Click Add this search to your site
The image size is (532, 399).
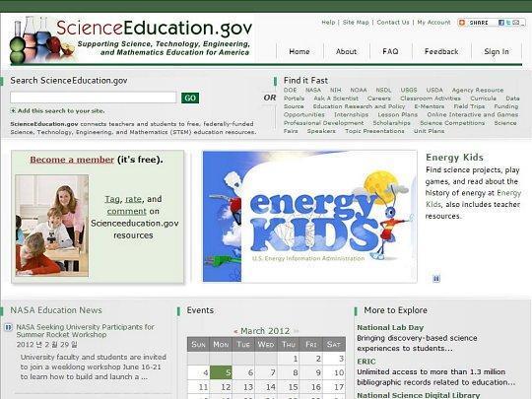pyautogui.click(x=61, y=110)
